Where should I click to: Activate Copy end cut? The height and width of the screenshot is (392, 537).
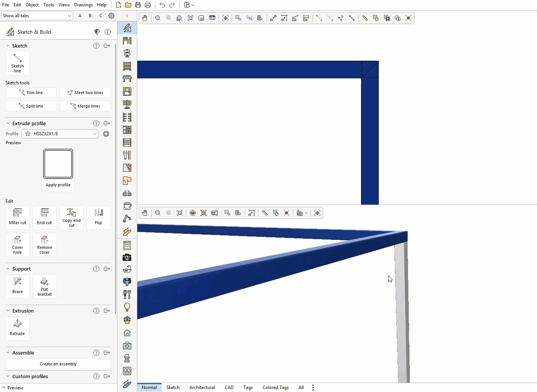click(x=72, y=217)
